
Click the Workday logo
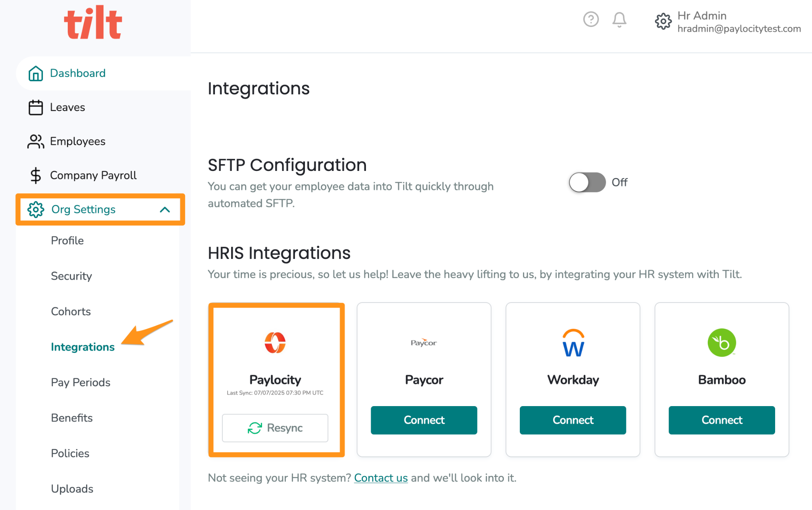(573, 343)
